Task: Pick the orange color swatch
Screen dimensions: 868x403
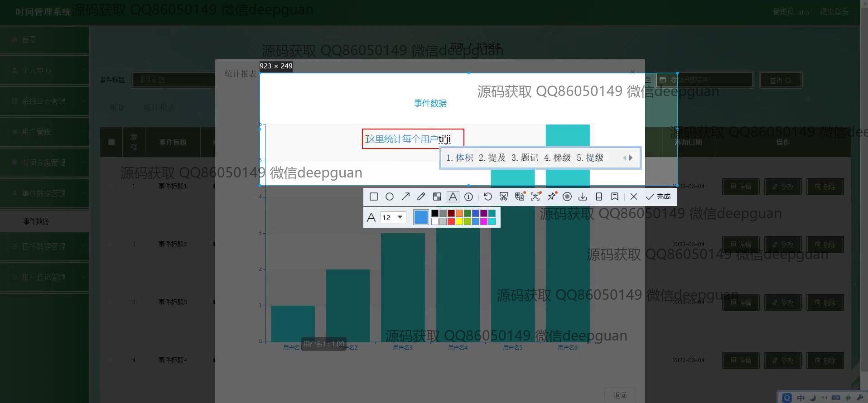Action: pyautogui.click(x=459, y=213)
